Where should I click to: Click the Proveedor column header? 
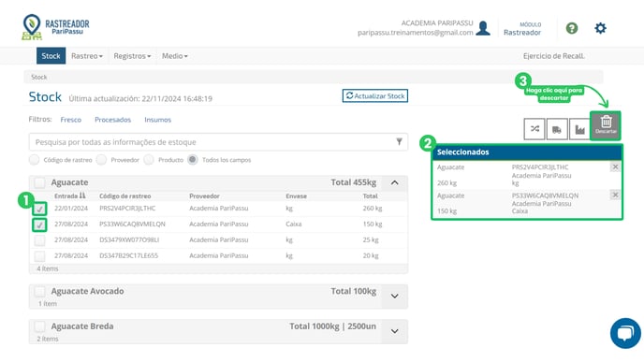(x=204, y=196)
